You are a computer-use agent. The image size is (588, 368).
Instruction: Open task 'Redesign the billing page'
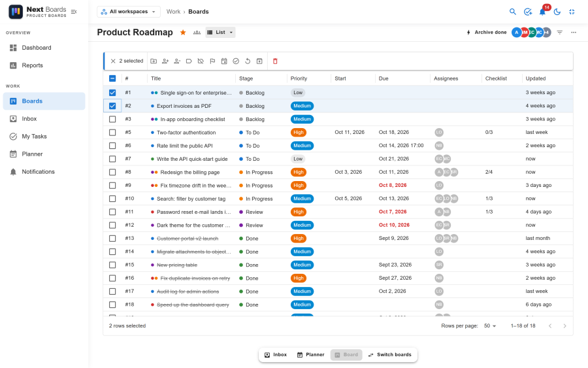(x=189, y=172)
